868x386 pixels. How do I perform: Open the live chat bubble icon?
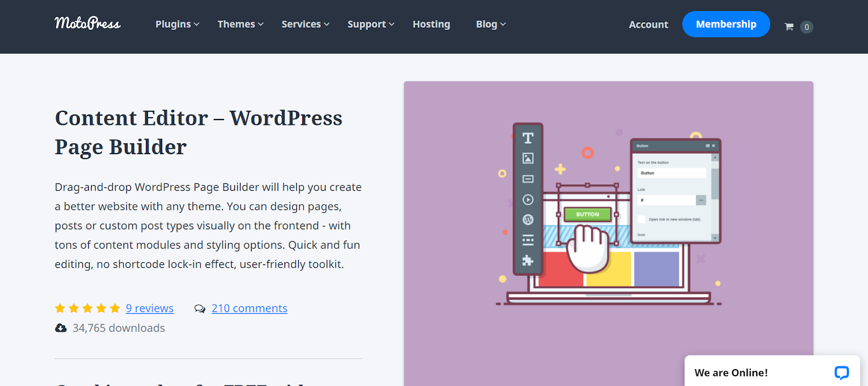coord(841,372)
